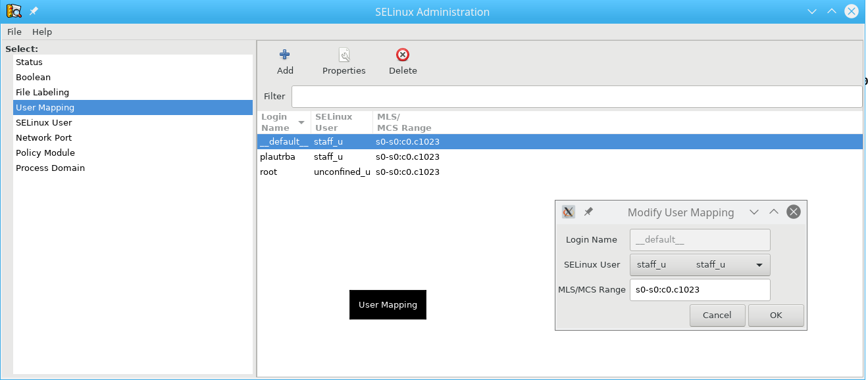The image size is (868, 380).
Task: Select Policy Module in the sidebar
Action: pyautogui.click(x=133, y=153)
